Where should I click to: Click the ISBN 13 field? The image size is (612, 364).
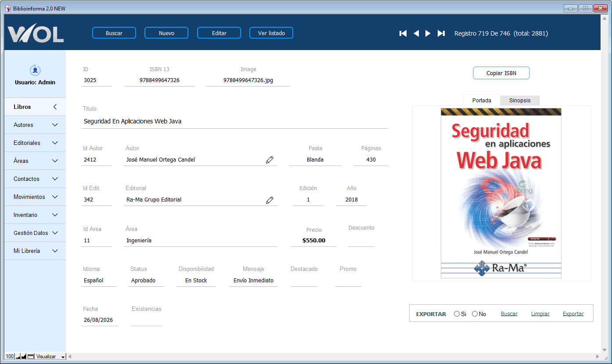(159, 80)
